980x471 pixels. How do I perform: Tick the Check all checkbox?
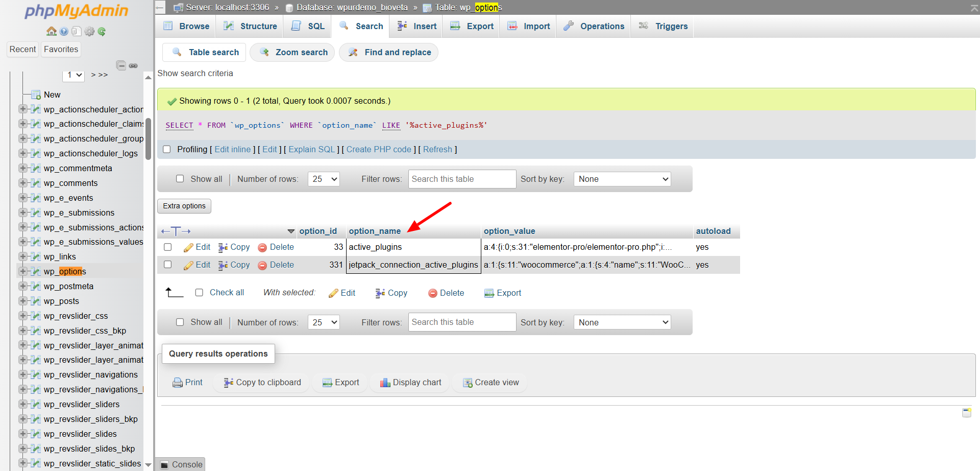[199, 293]
